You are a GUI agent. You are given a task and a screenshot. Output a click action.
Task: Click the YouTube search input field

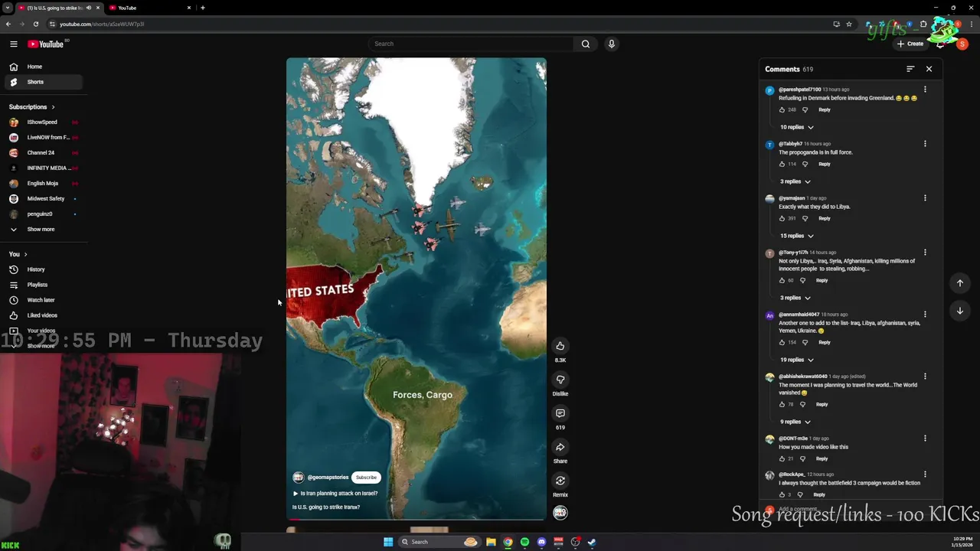[471, 44]
